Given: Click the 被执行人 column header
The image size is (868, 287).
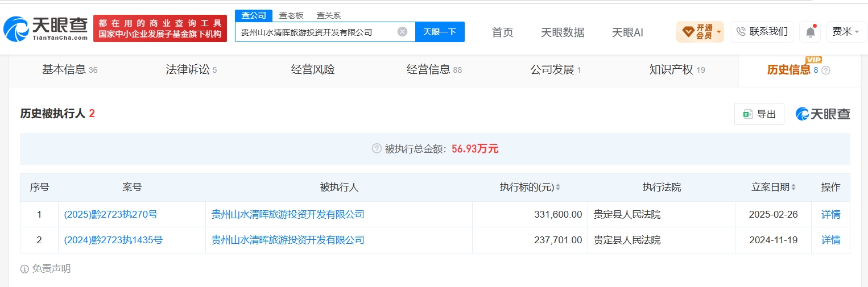Looking at the screenshot, I should pos(339,188).
